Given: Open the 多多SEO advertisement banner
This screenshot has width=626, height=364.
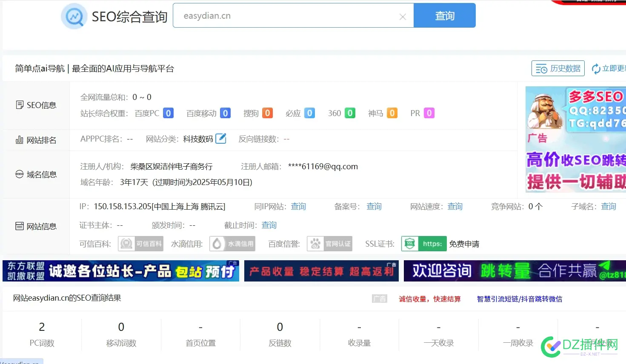Looking at the screenshot, I should 576,139.
